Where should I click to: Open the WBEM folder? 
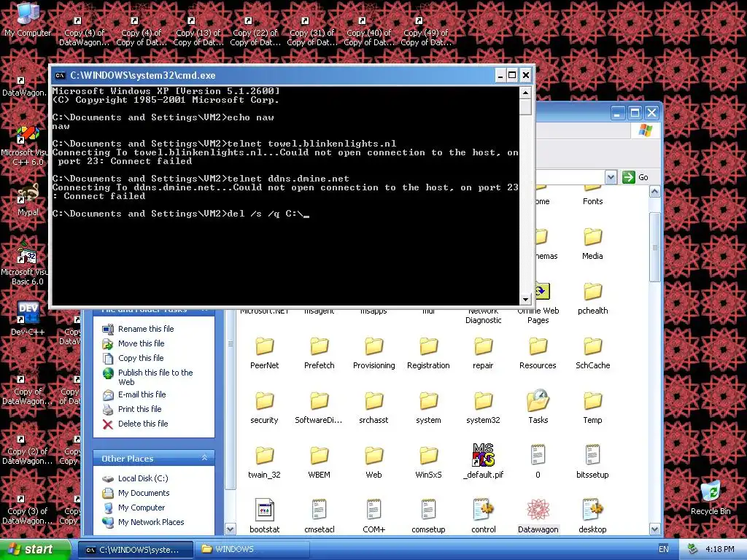pos(320,462)
